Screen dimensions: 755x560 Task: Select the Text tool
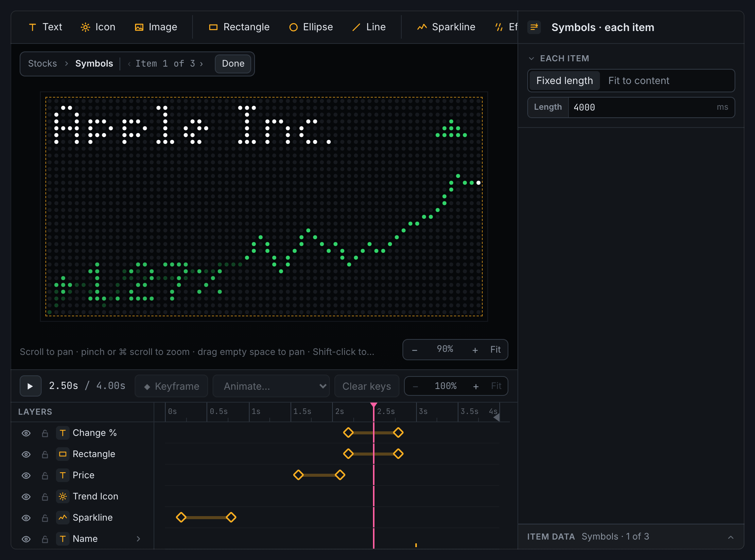45,27
